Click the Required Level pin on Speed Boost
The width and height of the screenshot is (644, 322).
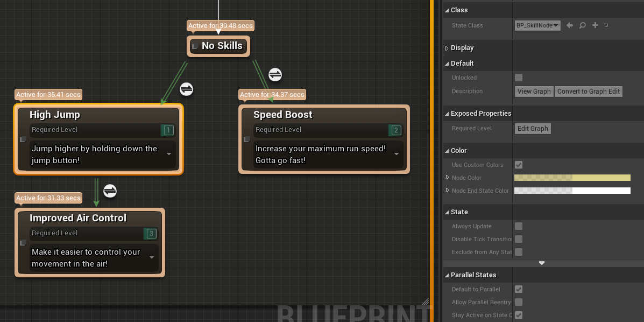coord(396,130)
